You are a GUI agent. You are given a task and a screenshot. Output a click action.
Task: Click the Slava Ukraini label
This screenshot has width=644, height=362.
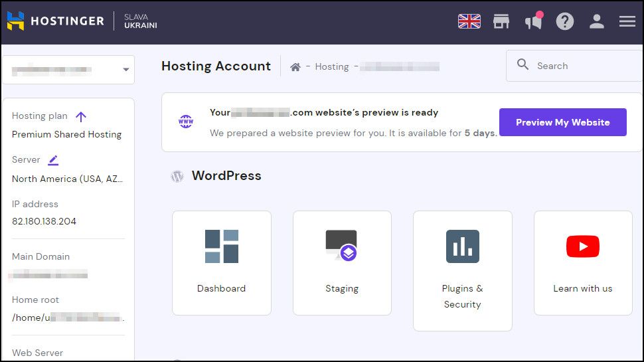click(141, 21)
